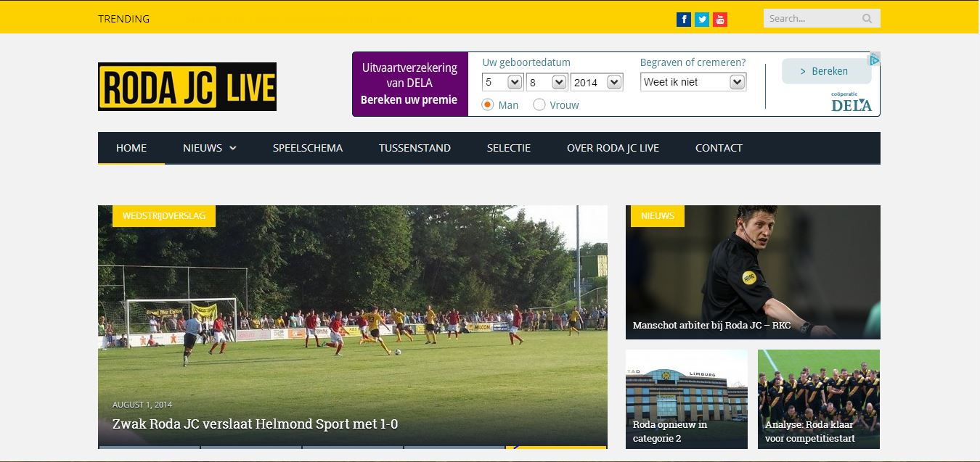The image size is (980, 462).
Task: Go to the Home menu item
Action: [131, 148]
